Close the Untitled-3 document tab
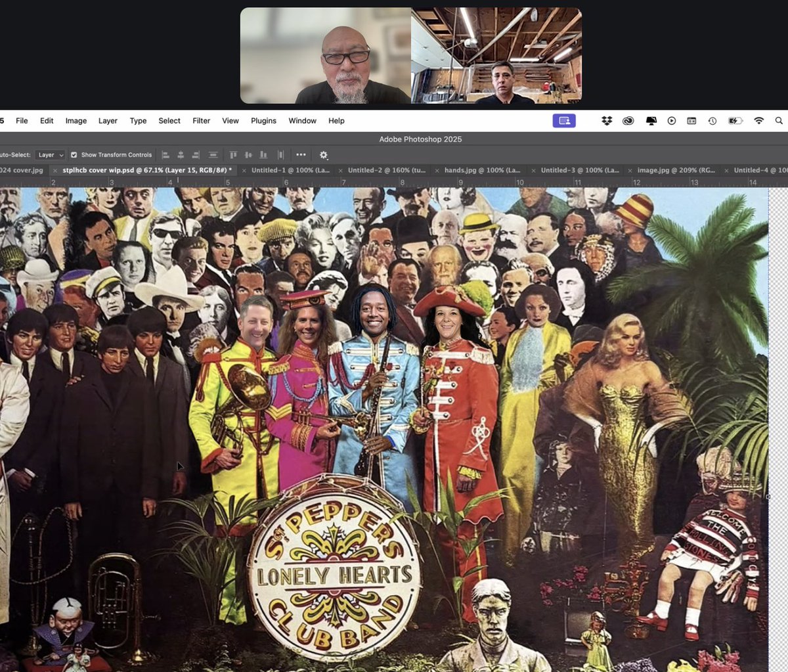 (533, 171)
